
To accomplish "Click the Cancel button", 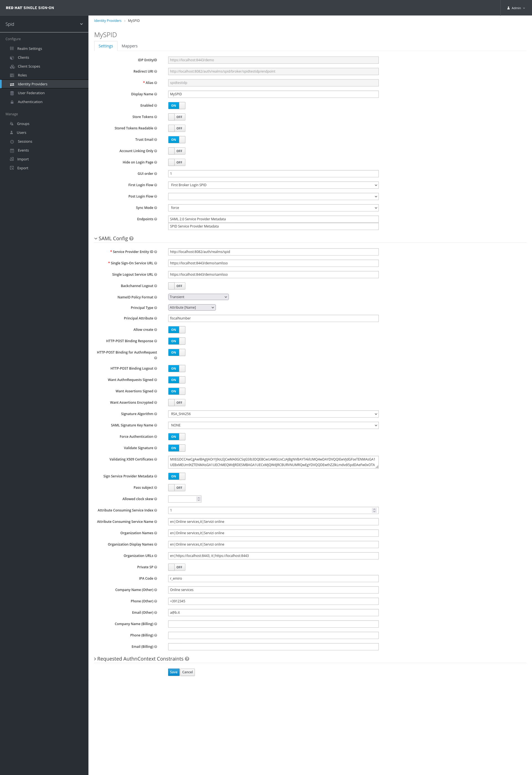I will tap(187, 672).
